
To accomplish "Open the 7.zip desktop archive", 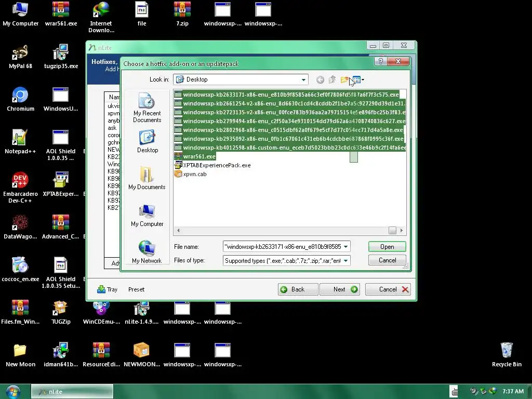I will pos(182,14).
